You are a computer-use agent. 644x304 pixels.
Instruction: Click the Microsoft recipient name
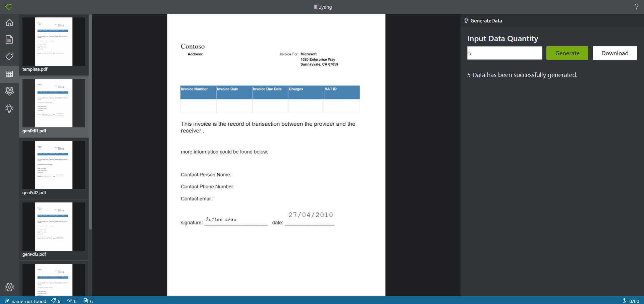309,54
